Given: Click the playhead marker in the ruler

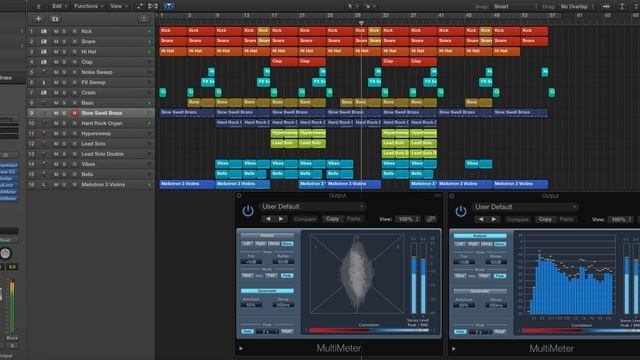Looking at the screenshot, I should click(361, 23).
